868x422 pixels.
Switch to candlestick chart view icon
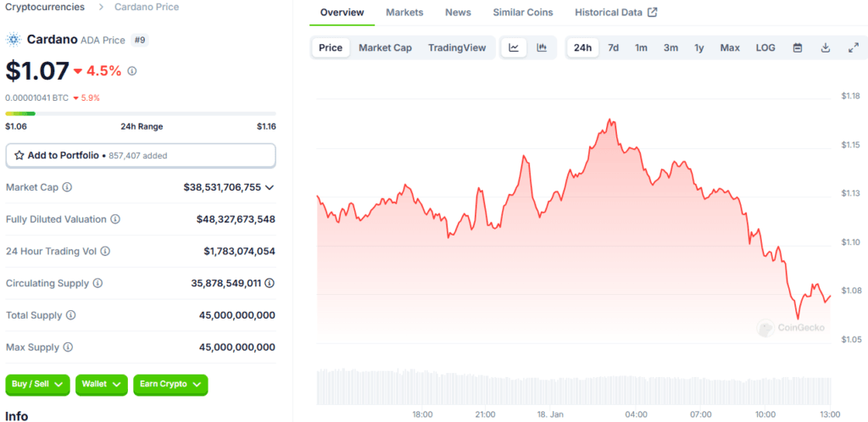coord(542,47)
